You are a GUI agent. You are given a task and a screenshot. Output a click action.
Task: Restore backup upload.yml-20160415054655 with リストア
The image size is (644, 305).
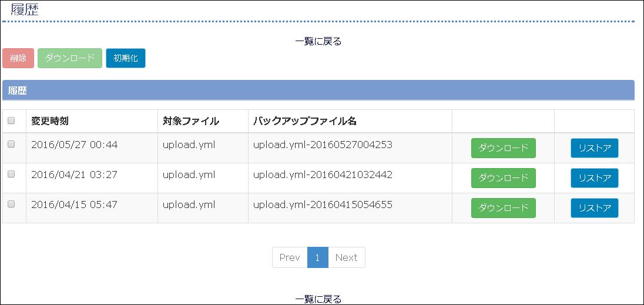coord(595,208)
